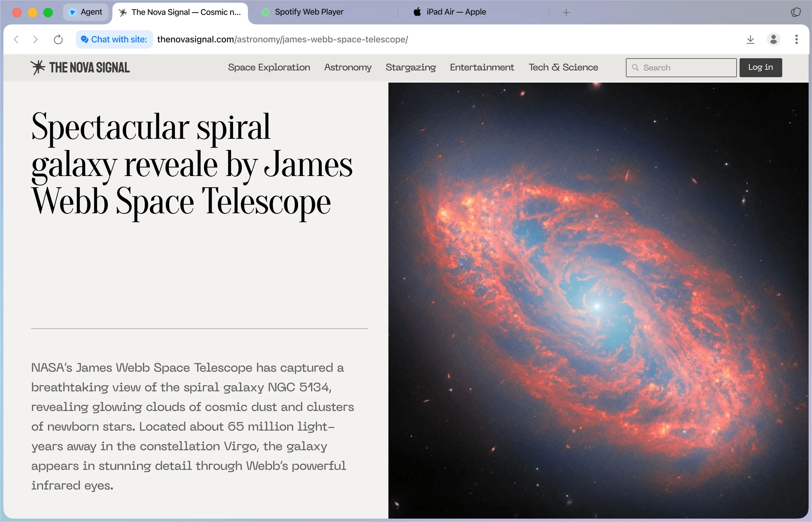The image size is (812, 522).
Task: Click the spiral galaxy image
Action: point(598,300)
